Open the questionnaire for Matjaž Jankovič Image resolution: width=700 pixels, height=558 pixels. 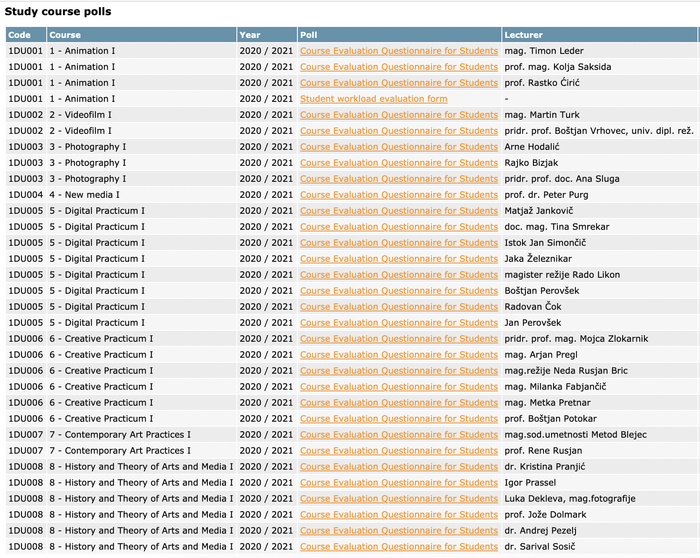click(x=399, y=211)
